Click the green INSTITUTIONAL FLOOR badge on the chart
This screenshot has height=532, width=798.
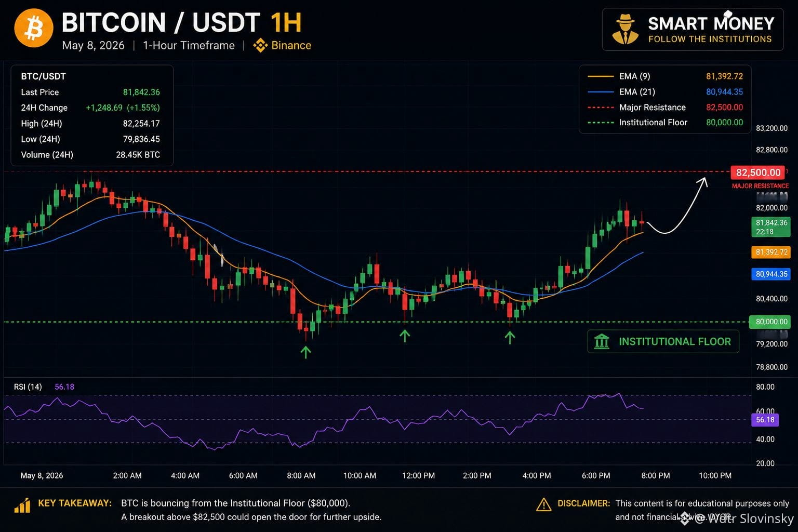point(663,341)
